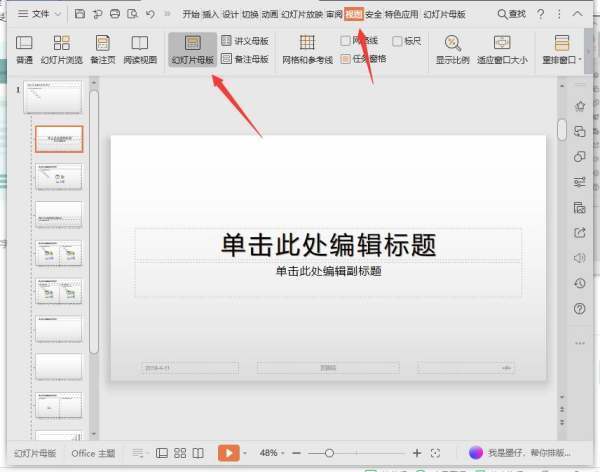
Task: Switch to the 插入 insert tab
Action: click(210, 14)
